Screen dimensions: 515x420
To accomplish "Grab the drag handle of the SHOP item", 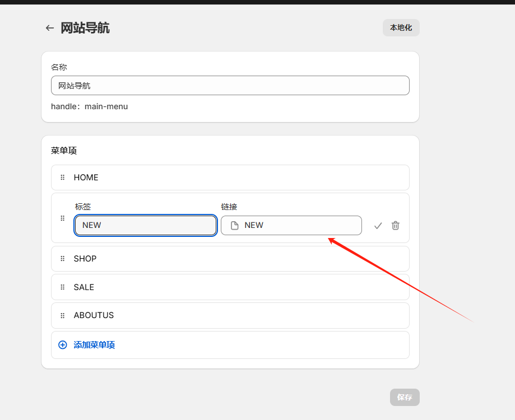I will click(62, 258).
